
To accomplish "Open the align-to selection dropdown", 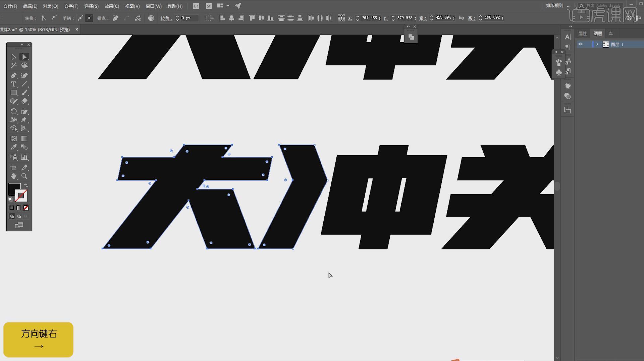I will (210, 18).
